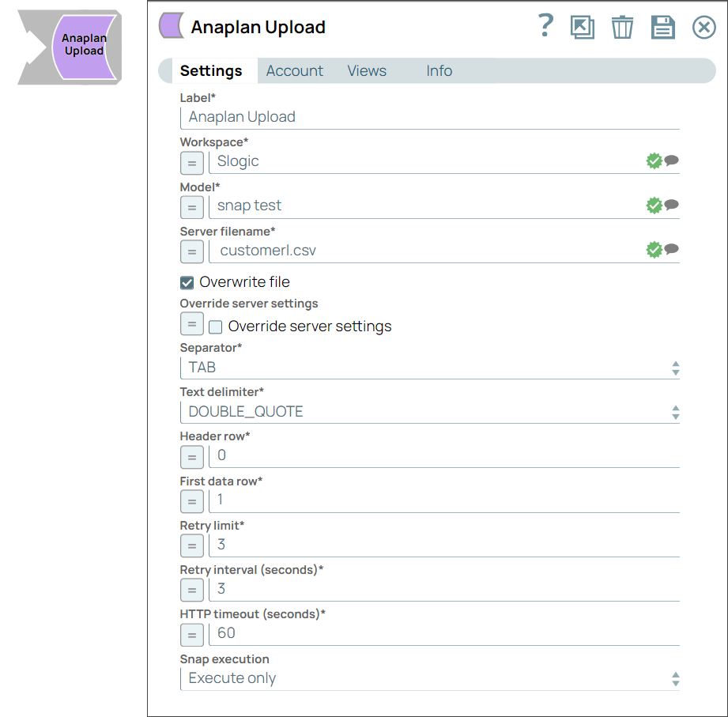Image resolution: width=728 pixels, height=717 pixels.
Task: Click the suggest bubble beside Workspace field
Action: [671, 160]
